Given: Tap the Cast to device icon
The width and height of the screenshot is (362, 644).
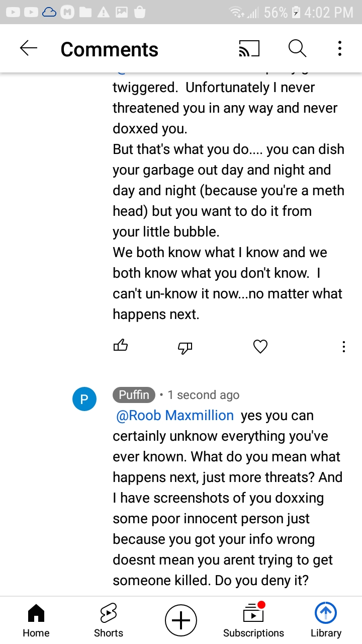Looking at the screenshot, I should tap(249, 49).
